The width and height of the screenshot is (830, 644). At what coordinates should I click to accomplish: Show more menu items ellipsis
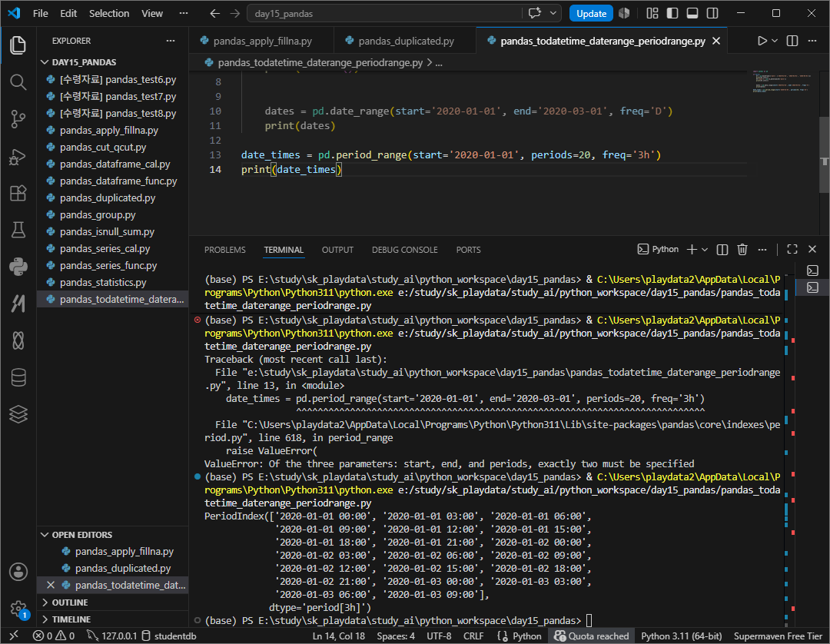pos(183,13)
